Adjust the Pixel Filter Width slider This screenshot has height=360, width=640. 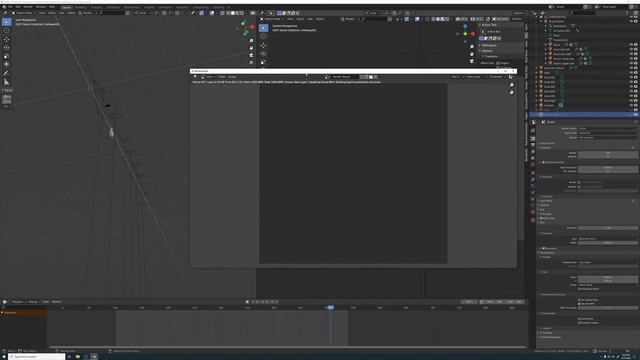click(x=607, y=243)
